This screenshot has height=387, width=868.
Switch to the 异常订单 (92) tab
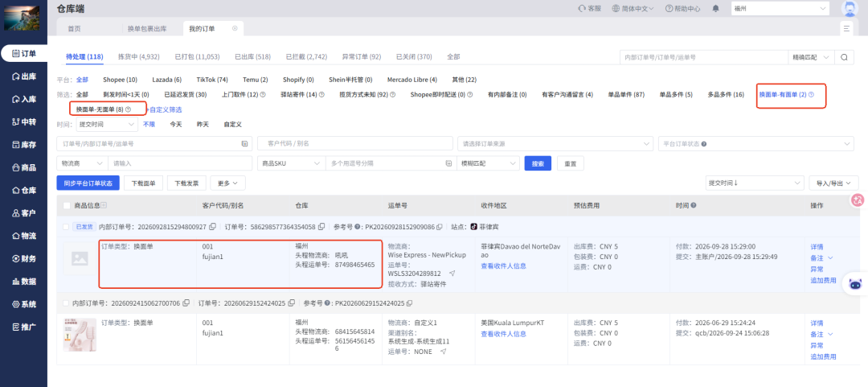362,56
